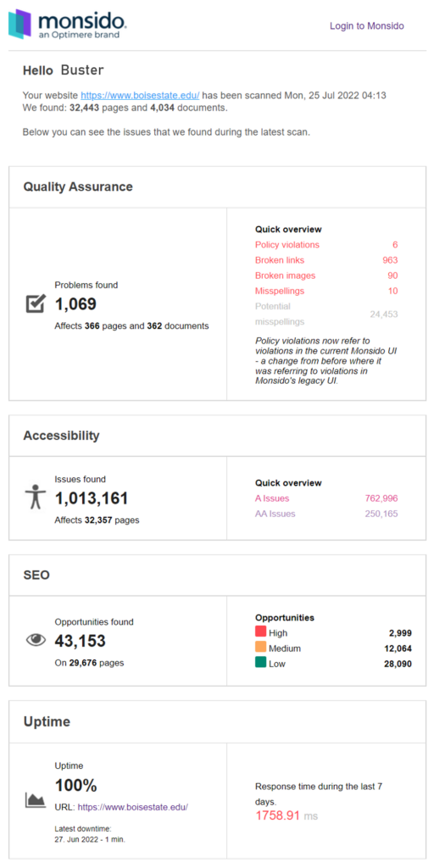Viewport: 434px width, 868px height.
Task: Click Quick overview heading in Accessibility
Action: pyautogui.click(x=288, y=482)
